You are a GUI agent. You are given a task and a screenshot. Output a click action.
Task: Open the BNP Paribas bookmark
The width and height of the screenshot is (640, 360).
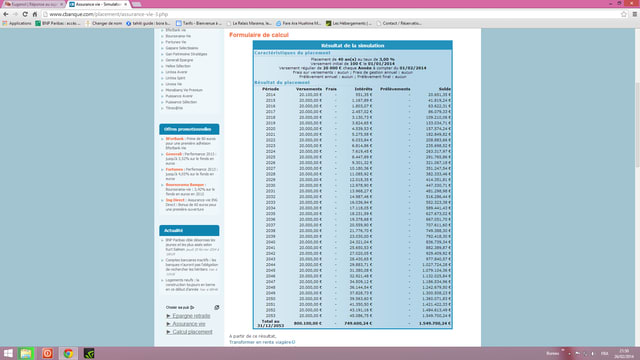point(58,23)
